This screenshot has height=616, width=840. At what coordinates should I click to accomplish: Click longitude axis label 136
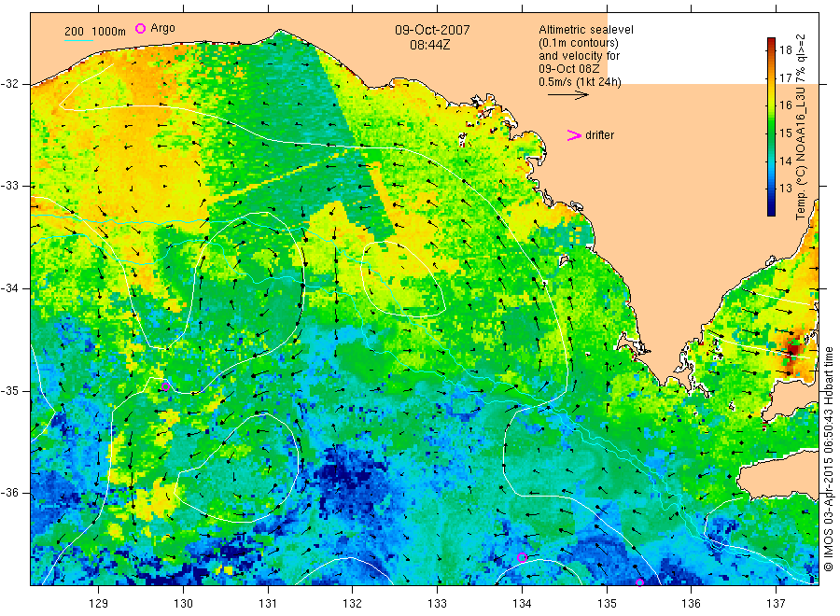click(691, 604)
